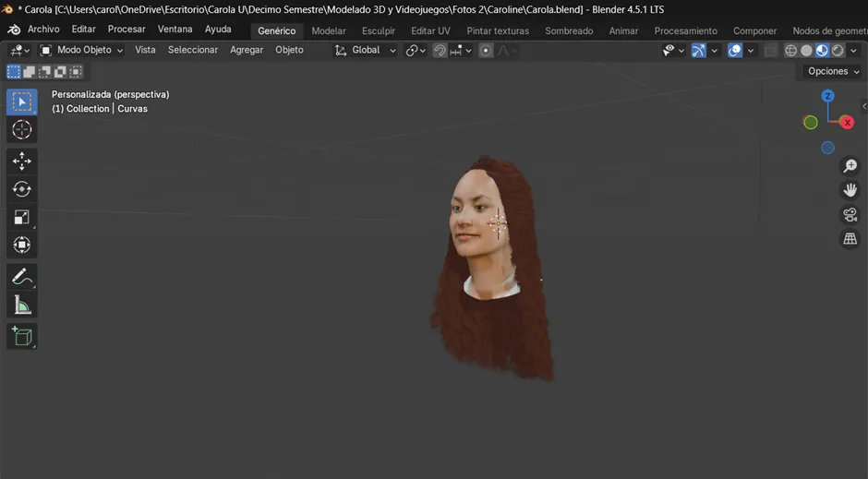Open snapping options dropdown
This screenshot has height=479, width=868.
(x=461, y=51)
